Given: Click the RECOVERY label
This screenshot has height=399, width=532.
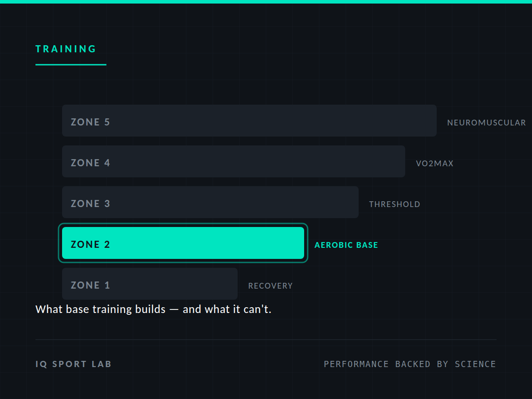Looking at the screenshot, I should [270, 286].
